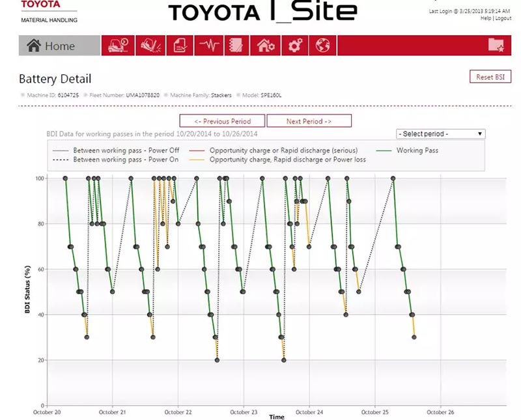The image size is (521, 420).
Task: Click the last data point after October 25
Action: pyautogui.click(x=414, y=337)
